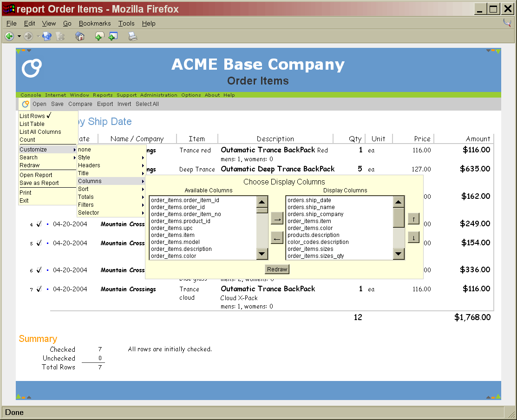517x420 pixels.
Task: Reload the page with the Reload icon
Action: click(x=47, y=36)
